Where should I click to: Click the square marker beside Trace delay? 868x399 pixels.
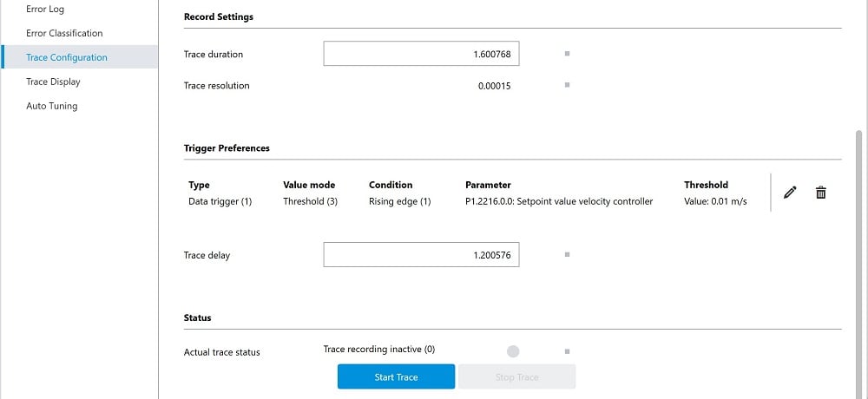567,254
